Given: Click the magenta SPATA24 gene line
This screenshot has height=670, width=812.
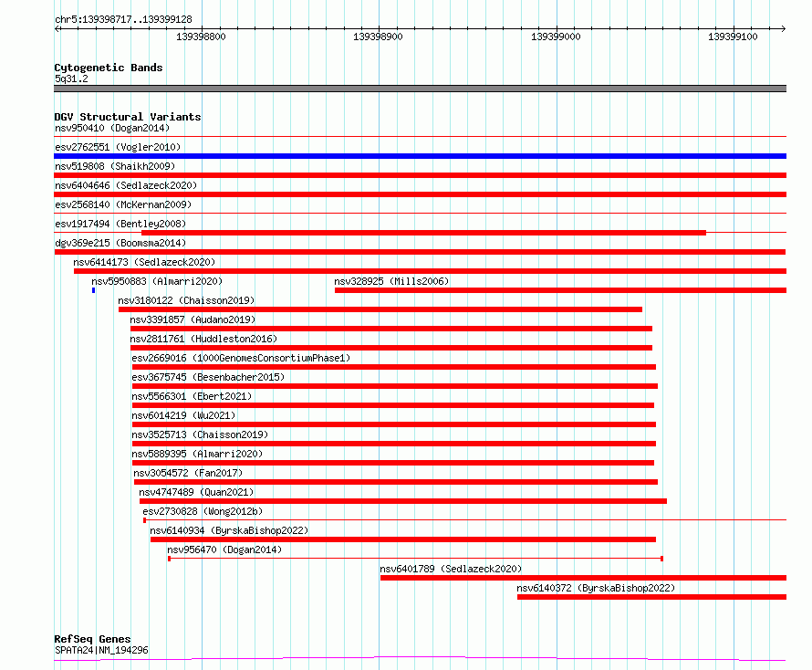Looking at the screenshot, I should (420, 659).
